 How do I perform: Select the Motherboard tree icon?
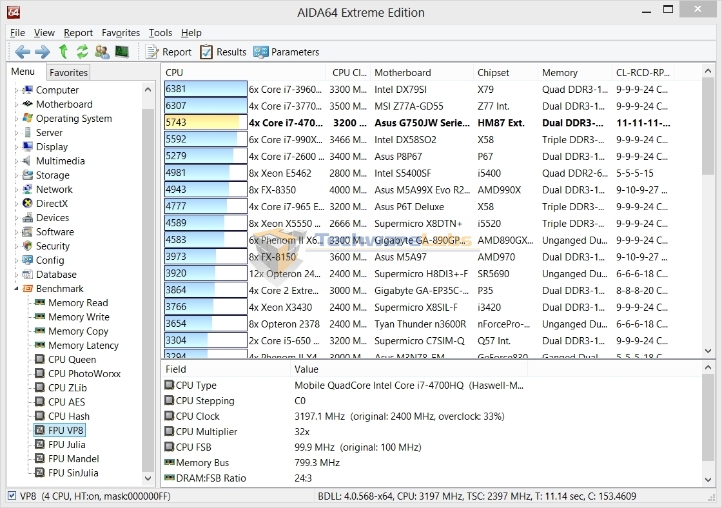tap(28, 104)
